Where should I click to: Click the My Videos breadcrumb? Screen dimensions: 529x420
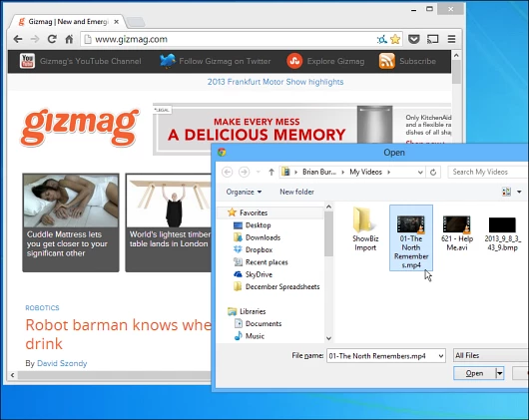[x=365, y=172]
